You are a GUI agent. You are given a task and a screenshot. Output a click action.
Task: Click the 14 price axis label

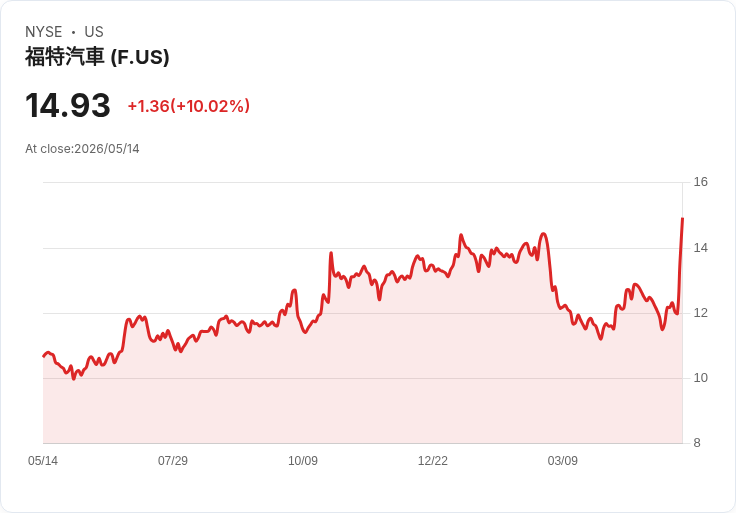[x=700, y=247]
